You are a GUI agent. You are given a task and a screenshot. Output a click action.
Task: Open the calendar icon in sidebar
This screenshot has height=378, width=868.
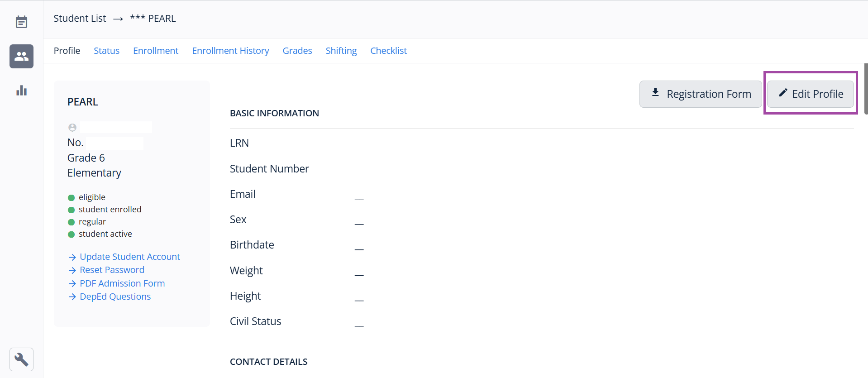(21, 22)
